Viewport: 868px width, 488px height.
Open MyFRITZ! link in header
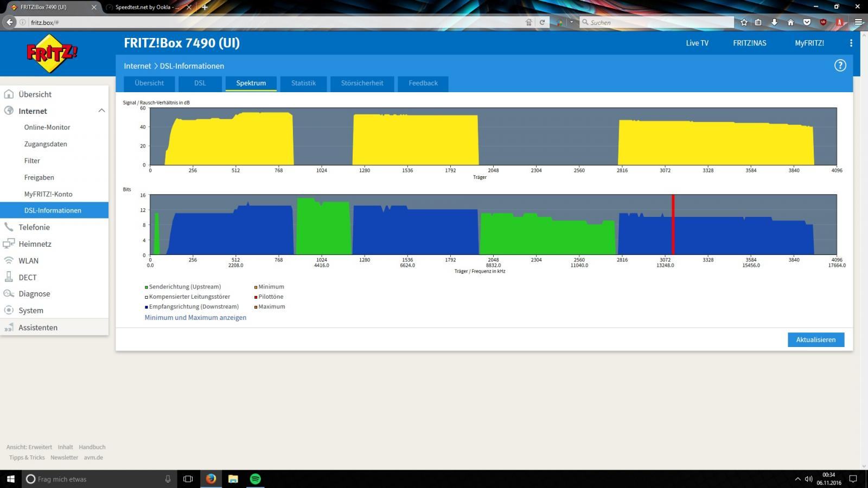click(x=809, y=43)
